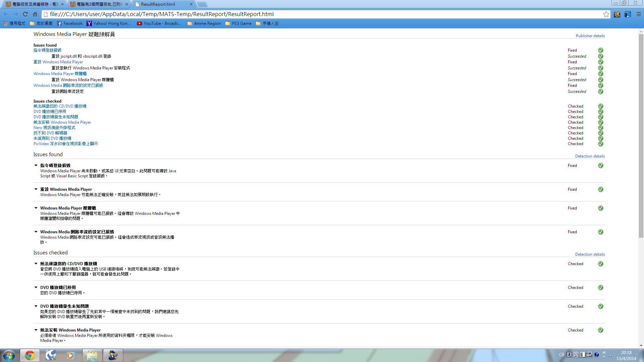The width and height of the screenshot is (644, 362).
Task: Toggle the IME alphanumeric A mode button
Action: click(x=576, y=355)
